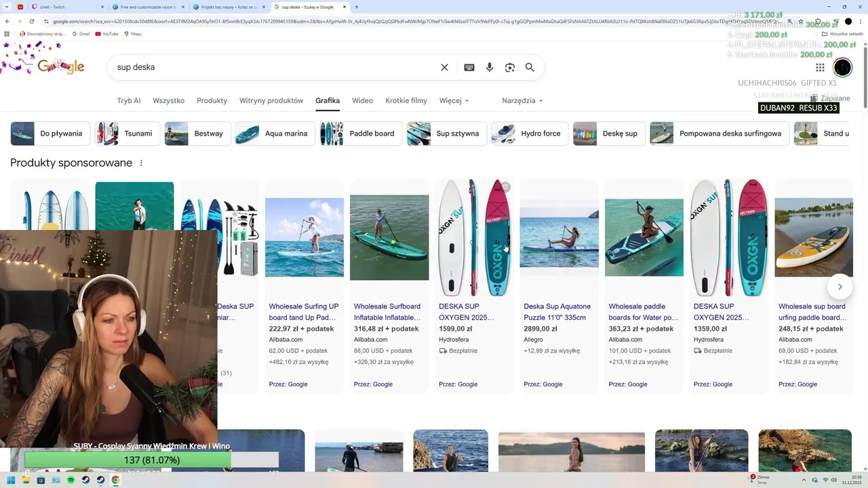Click the Google logo
The image size is (868, 488).
click(x=61, y=66)
